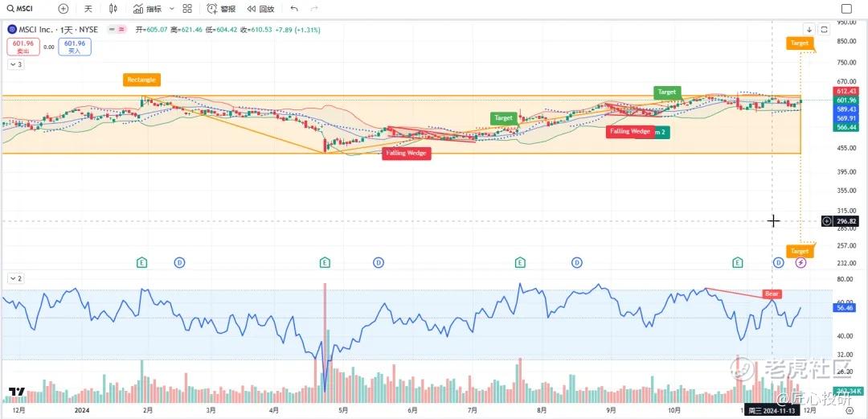
Task: Click the upper orange Target label
Action: (799, 43)
